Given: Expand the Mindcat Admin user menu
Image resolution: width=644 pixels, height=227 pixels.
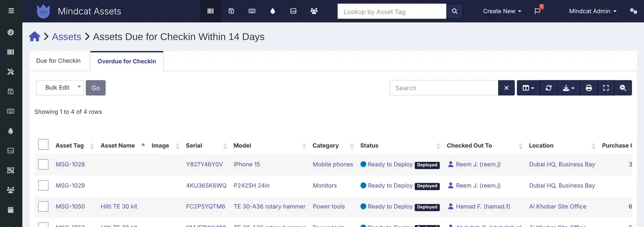Looking at the screenshot, I should [593, 11].
